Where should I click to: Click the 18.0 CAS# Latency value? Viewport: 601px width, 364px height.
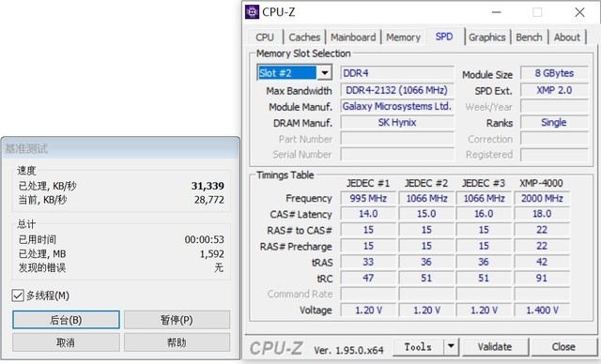(542, 214)
